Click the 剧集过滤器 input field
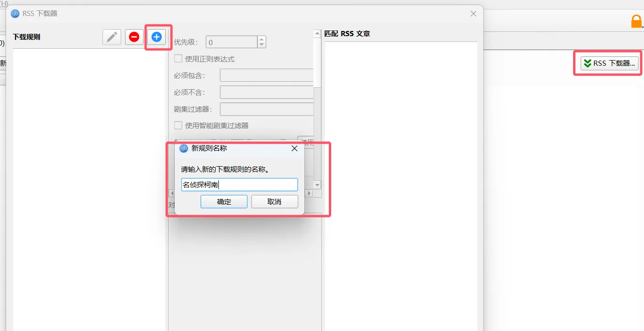This screenshot has height=331, width=644. (x=267, y=109)
